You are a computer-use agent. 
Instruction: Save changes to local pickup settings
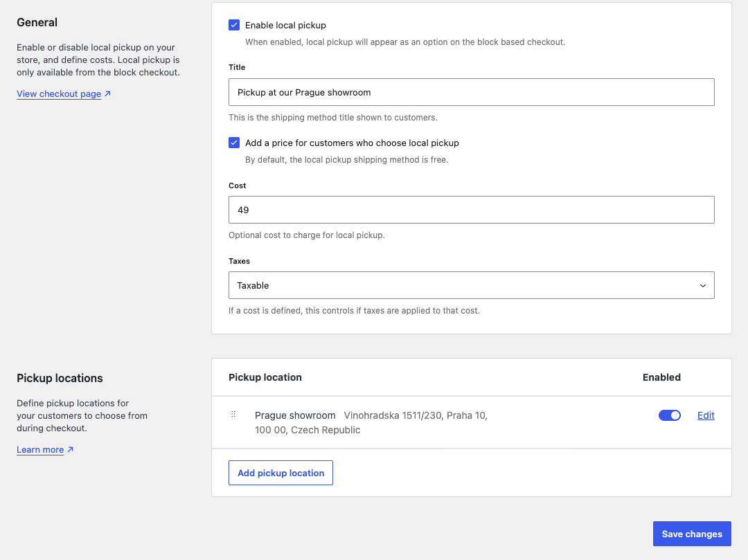(692, 534)
